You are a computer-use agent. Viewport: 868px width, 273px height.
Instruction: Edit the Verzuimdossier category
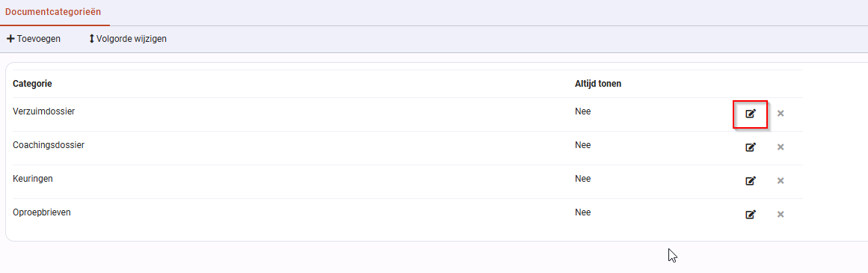(x=750, y=114)
